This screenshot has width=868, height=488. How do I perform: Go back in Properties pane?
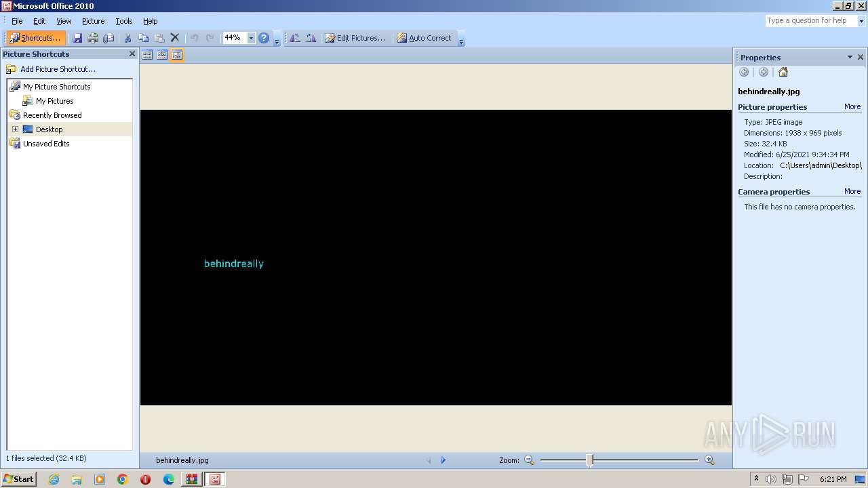(744, 72)
